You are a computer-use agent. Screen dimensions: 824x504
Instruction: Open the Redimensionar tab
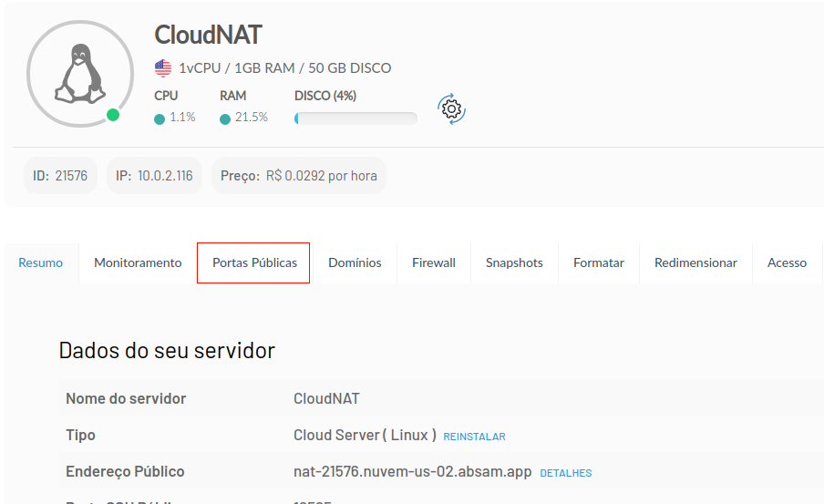(x=695, y=262)
